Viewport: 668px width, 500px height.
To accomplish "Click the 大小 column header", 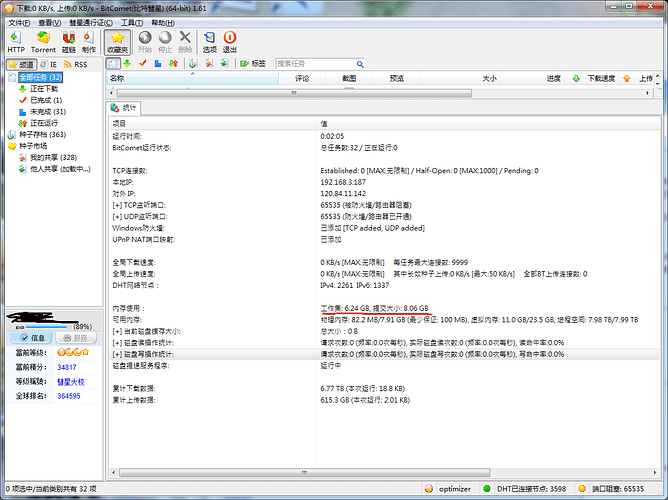I will tap(460, 78).
